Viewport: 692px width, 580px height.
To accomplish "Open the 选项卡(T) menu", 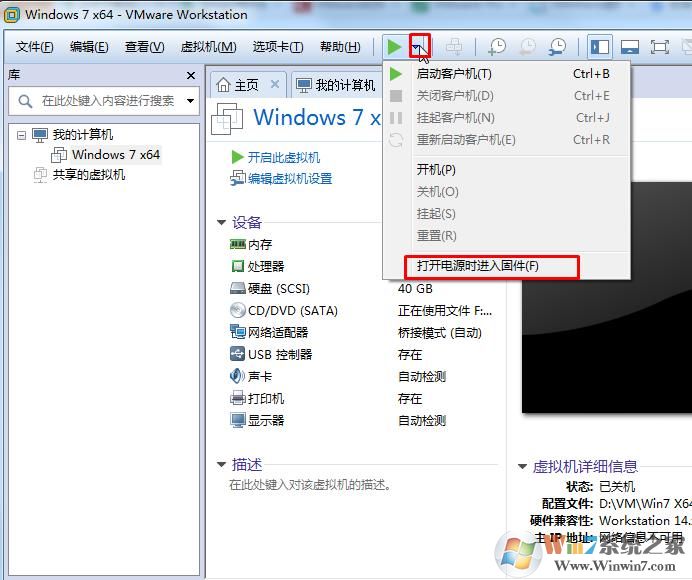I will point(278,47).
